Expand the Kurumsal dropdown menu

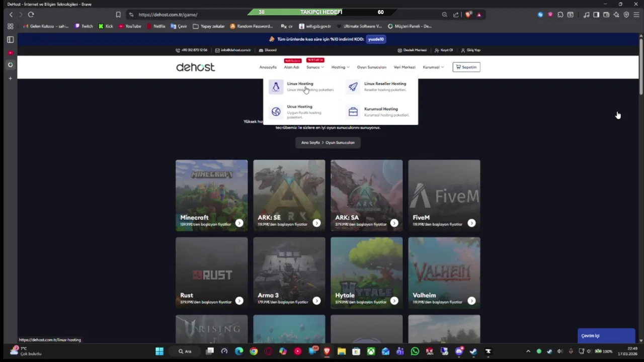(x=433, y=67)
